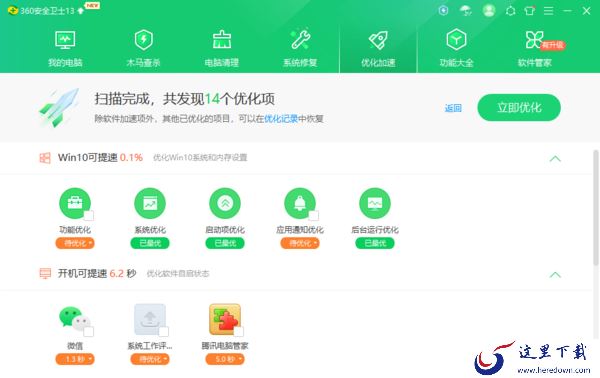The image size is (600, 378).
Task: Tick the checkbox on 微信
Action: (89, 331)
